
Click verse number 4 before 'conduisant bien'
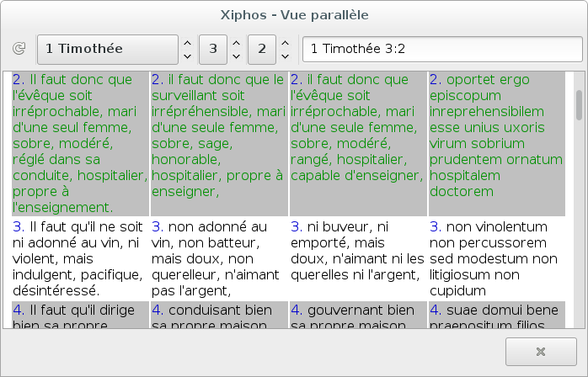158,311
